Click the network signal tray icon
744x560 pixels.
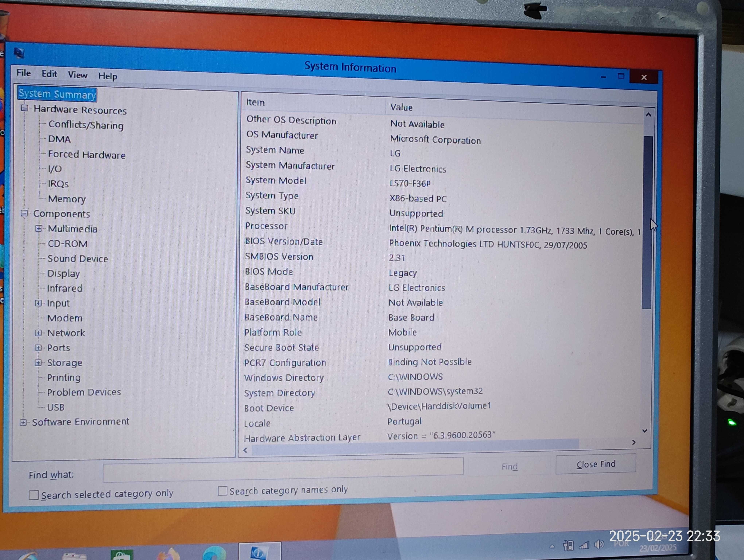coord(584,545)
